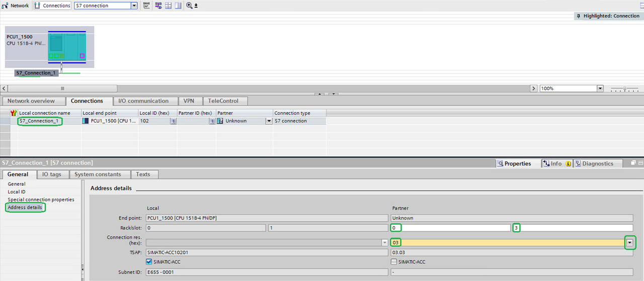644x281 pixels.
Task: Click the Local connection name column header
Action: tap(49, 113)
